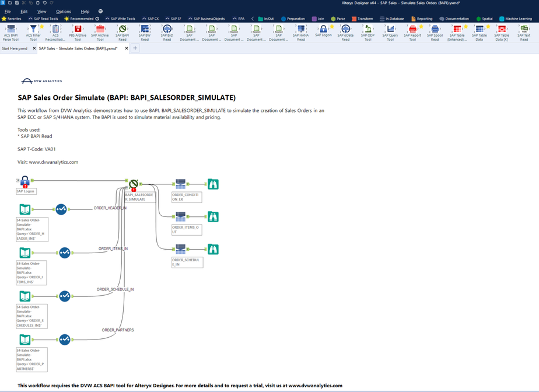Click the SAP Logon node on canvas
The image size is (539, 392).
[x=24, y=181]
